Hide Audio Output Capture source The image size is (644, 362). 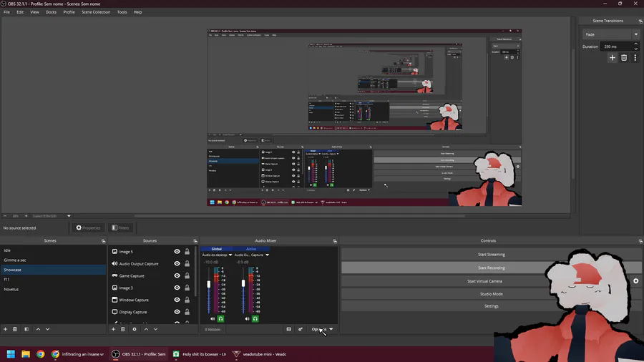tap(177, 263)
